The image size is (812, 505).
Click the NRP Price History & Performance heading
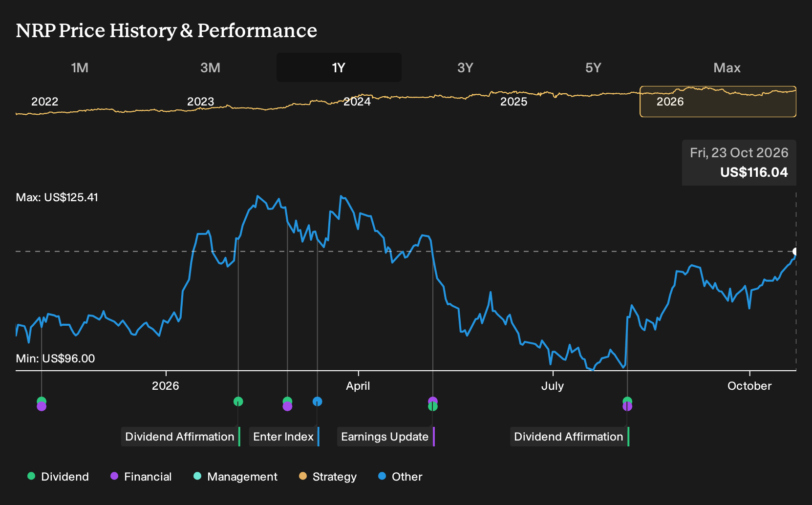pos(167,30)
